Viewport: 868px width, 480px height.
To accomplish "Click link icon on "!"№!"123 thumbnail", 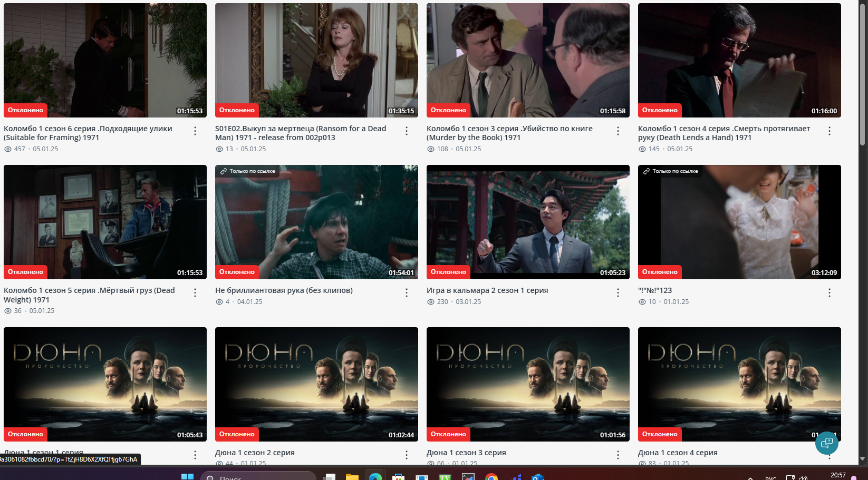I will tap(647, 171).
